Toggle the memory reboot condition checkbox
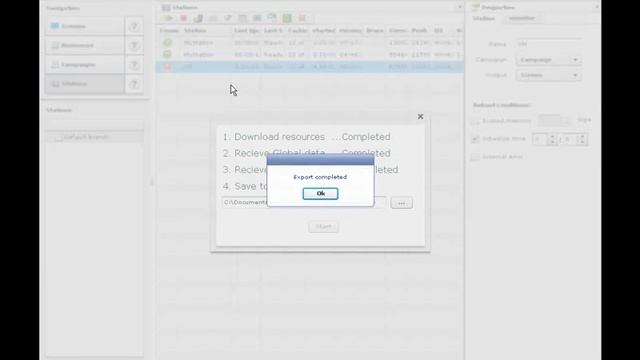640x360 pixels. (x=475, y=121)
